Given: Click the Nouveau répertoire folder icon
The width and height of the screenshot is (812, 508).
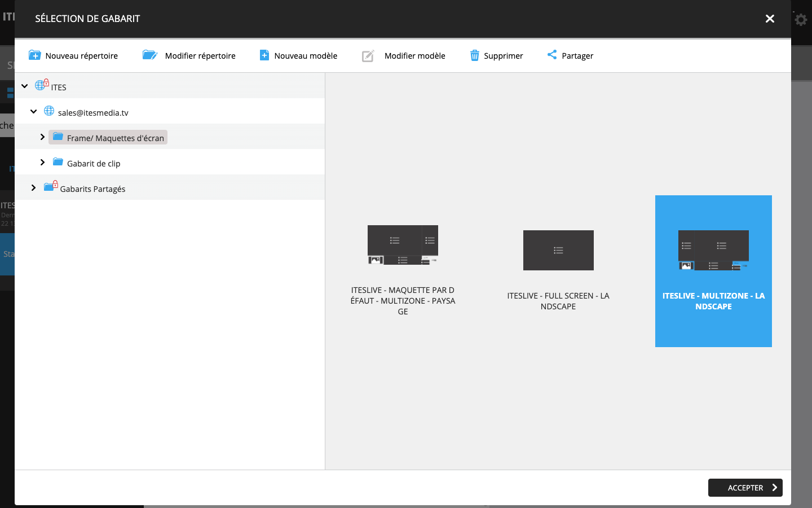Looking at the screenshot, I should click(x=34, y=55).
